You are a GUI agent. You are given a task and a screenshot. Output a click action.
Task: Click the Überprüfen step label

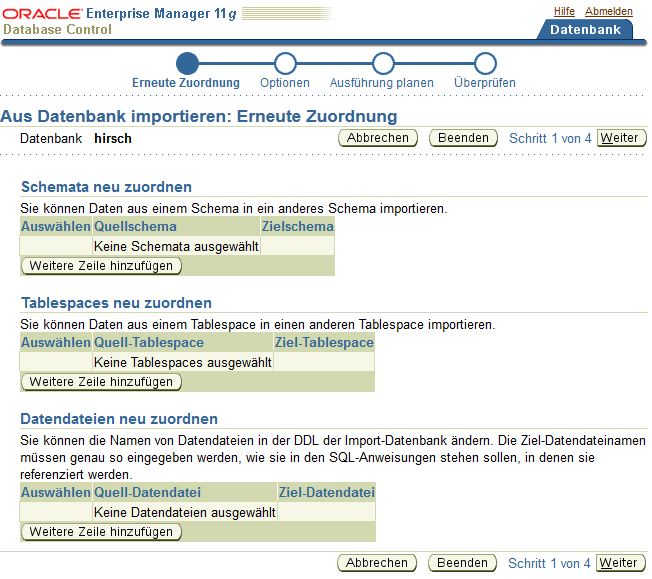pyautogui.click(x=485, y=82)
